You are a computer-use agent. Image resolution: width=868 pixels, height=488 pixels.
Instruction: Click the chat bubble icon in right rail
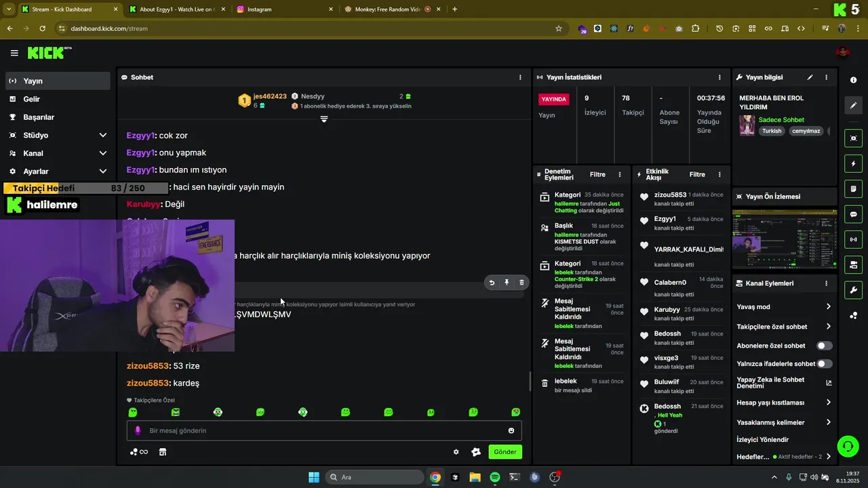coord(853,214)
